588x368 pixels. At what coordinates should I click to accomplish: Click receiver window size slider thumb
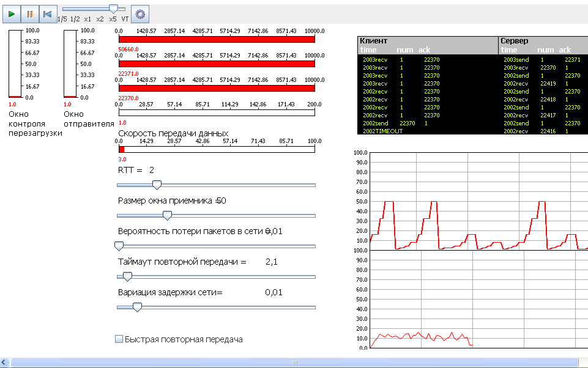point(167,215)
